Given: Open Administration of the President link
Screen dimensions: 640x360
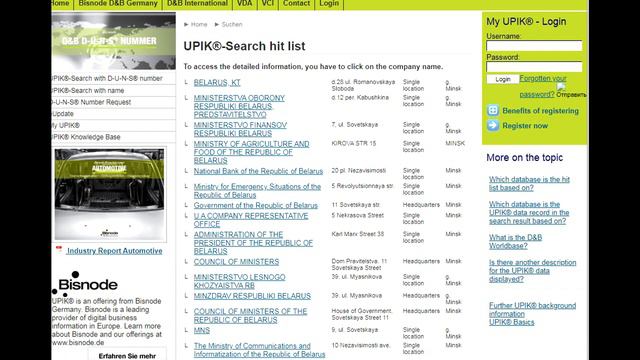Looking at the screenshot, I should point(253,243).
